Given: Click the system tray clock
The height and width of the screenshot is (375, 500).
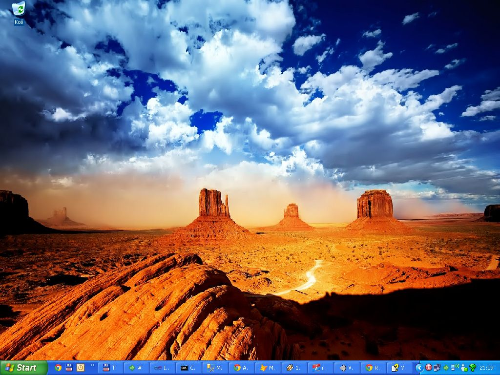Looking at the screenshot, I should pyautogui.click(x=486, y=368).
